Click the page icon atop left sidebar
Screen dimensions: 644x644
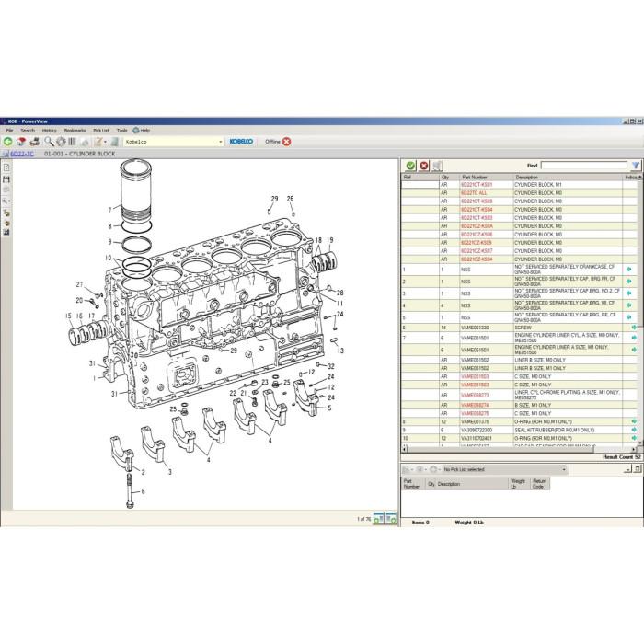coord(6,167)
